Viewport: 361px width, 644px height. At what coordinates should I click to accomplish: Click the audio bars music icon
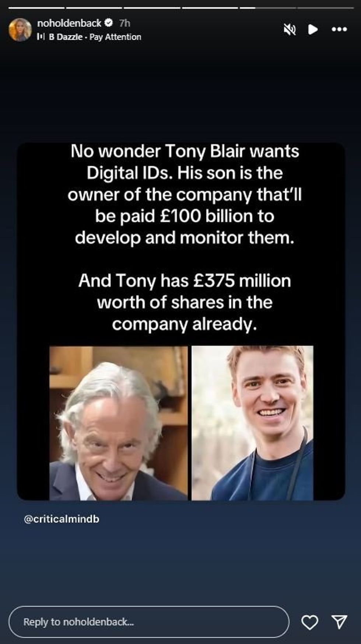pyautogui.click(x=41, y=37)
